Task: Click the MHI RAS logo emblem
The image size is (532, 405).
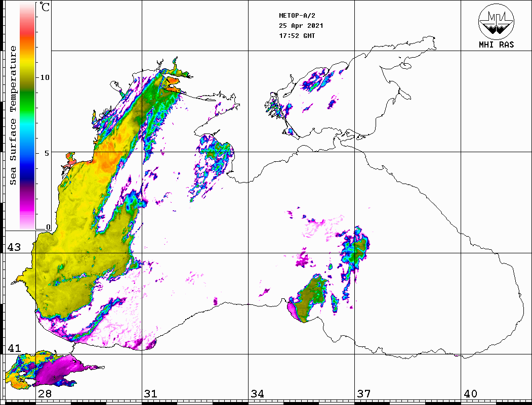Action: pos(497,21)
